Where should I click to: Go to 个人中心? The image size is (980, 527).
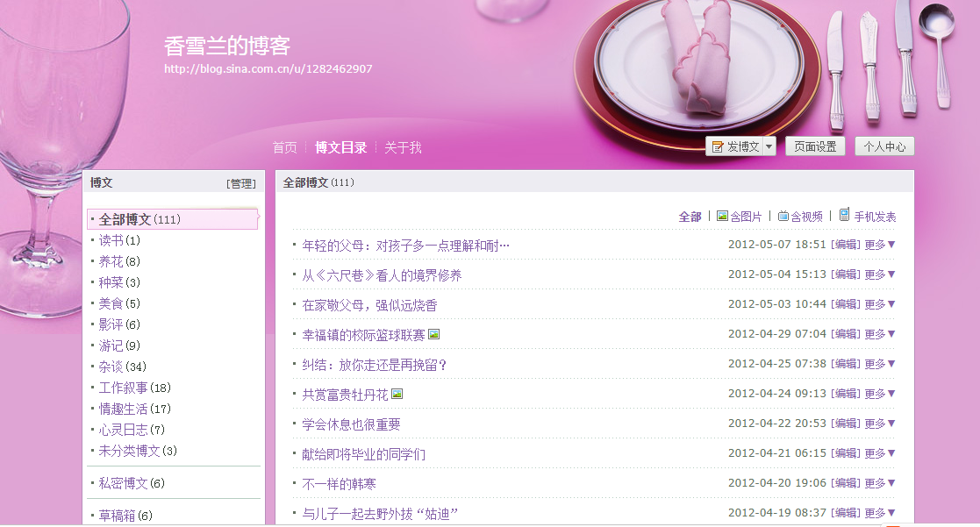click(884, 146)
